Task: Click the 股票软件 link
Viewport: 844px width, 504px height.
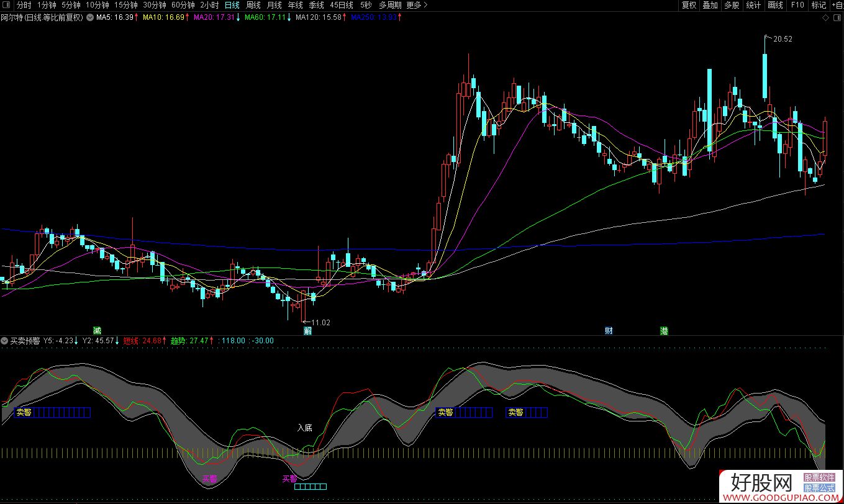Action: (x=820, y=479)
